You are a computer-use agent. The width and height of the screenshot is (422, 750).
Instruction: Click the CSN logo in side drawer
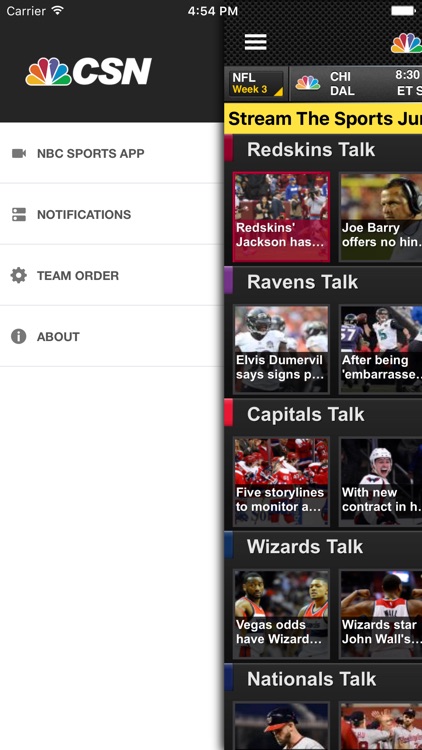89,72
